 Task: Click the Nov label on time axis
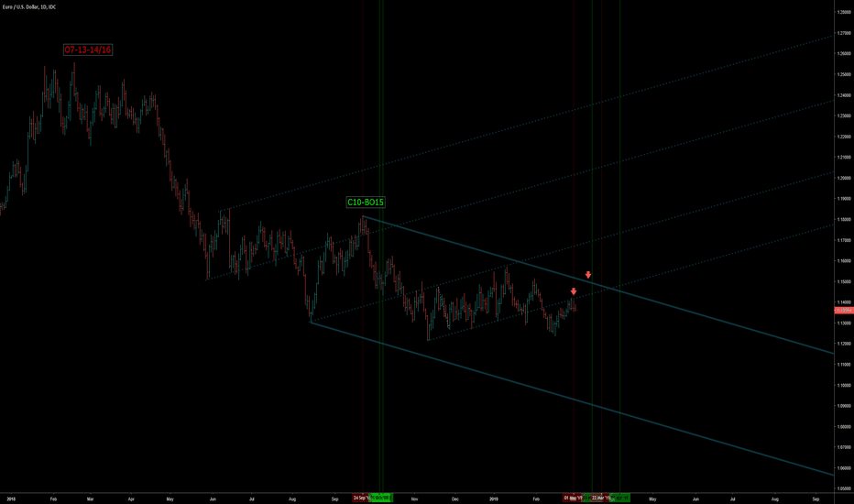(x=414, y=499)
